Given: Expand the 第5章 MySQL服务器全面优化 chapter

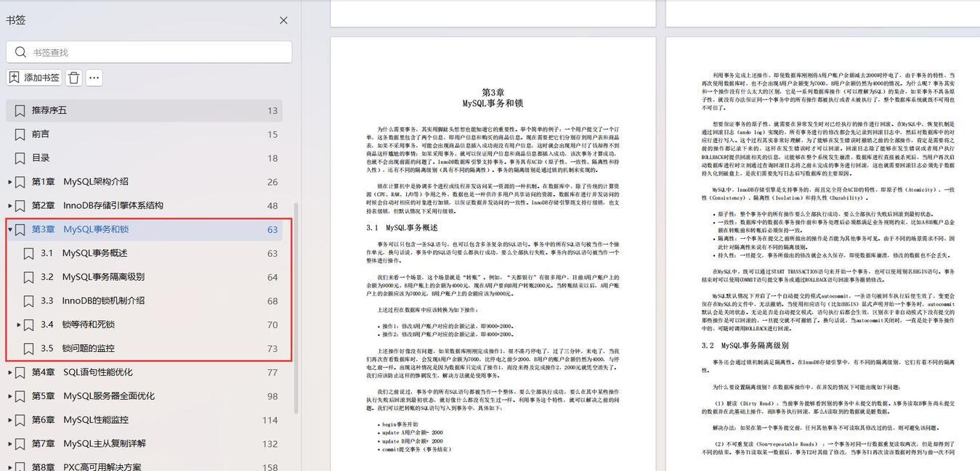Looking at the screenshot, I should tap(9, 397).
